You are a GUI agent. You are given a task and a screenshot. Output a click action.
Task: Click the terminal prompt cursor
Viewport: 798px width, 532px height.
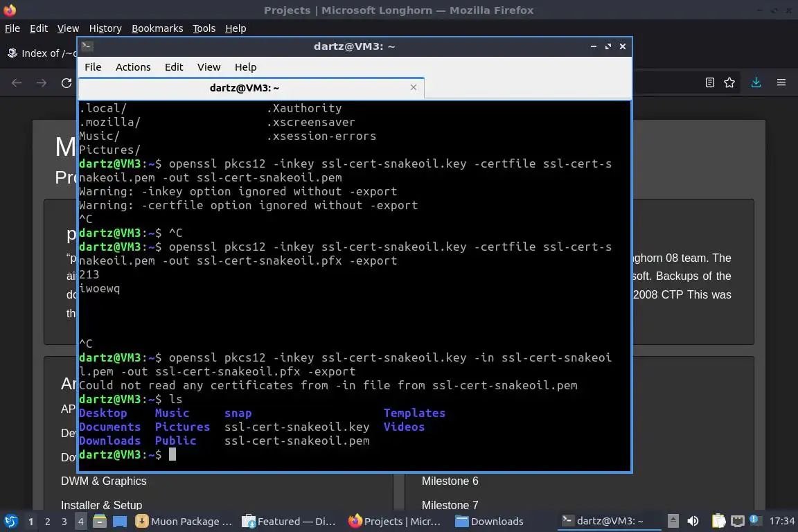[172, 454]
